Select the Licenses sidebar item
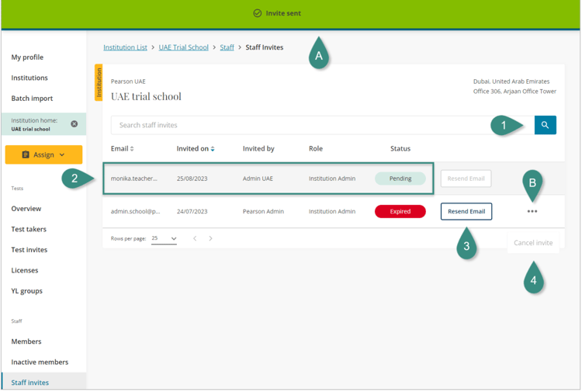Screen dimensions: 582x392 tap(24, 270)
